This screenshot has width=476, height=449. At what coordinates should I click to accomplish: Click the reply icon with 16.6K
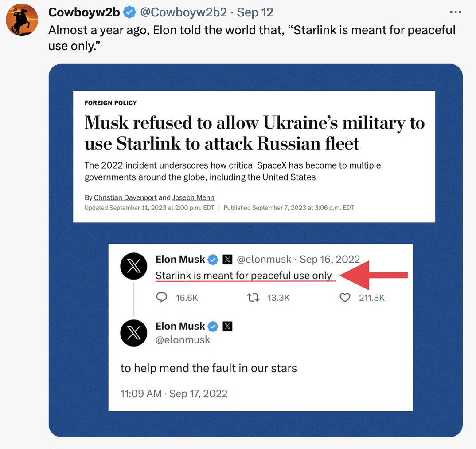click(162, 297)
